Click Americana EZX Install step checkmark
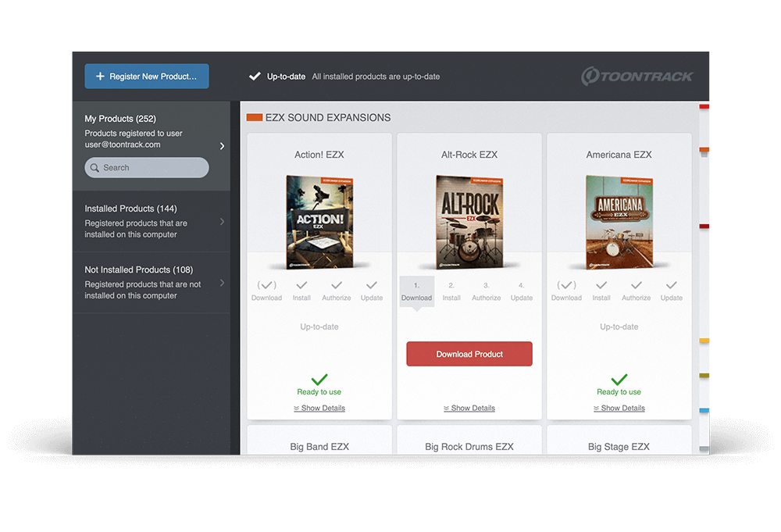Viewport: 781px width, 532px height. coord(601,286)
